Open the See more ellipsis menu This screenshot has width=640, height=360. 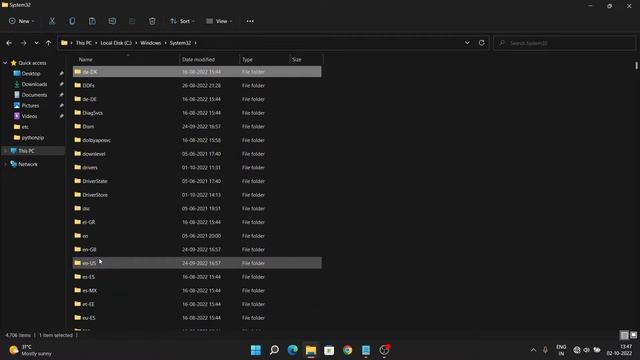click(250, 21)
